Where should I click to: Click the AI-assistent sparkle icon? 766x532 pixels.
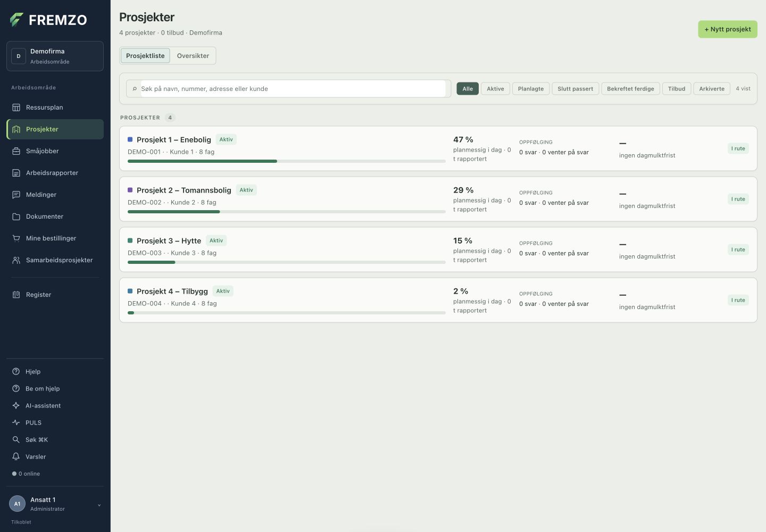(x=16, y=405)
